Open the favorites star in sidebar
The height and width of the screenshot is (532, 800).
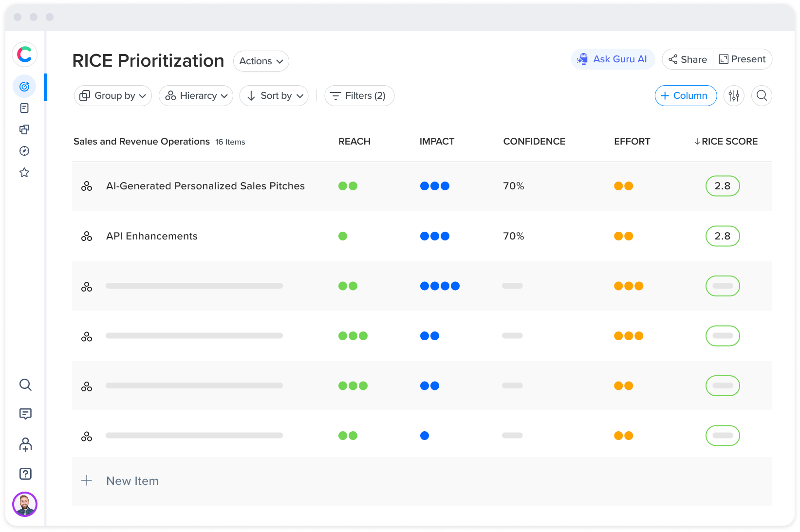pos(24,173)
